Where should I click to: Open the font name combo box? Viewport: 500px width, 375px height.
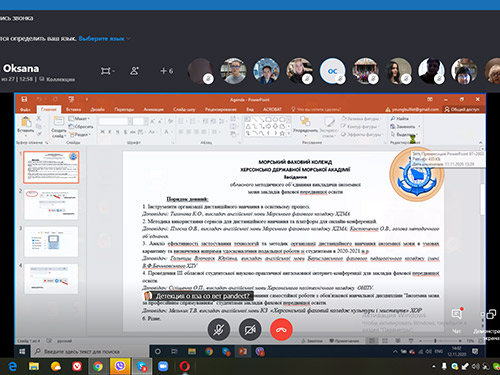pyautogui.click(x=116, y=121)
